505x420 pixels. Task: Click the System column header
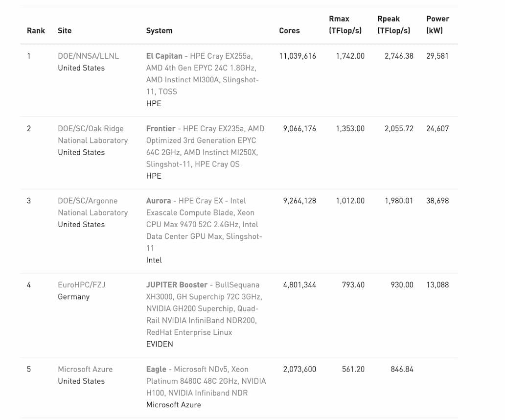pos(159,30)
